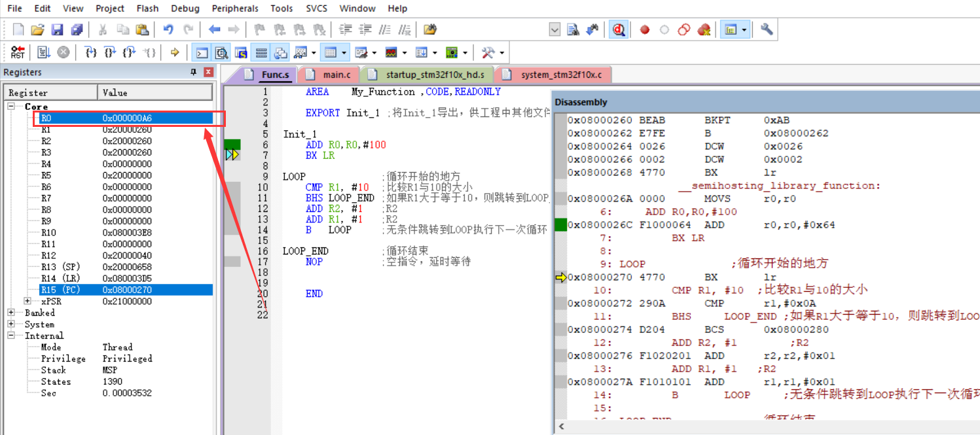
Task: Click the Step Over icon
Action: pyautogui.click(x=110, y=52)
